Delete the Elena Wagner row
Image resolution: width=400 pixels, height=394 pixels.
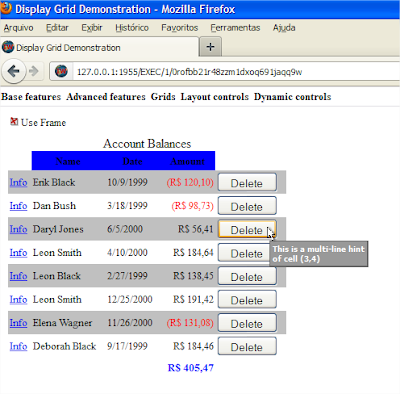[247, 323]
